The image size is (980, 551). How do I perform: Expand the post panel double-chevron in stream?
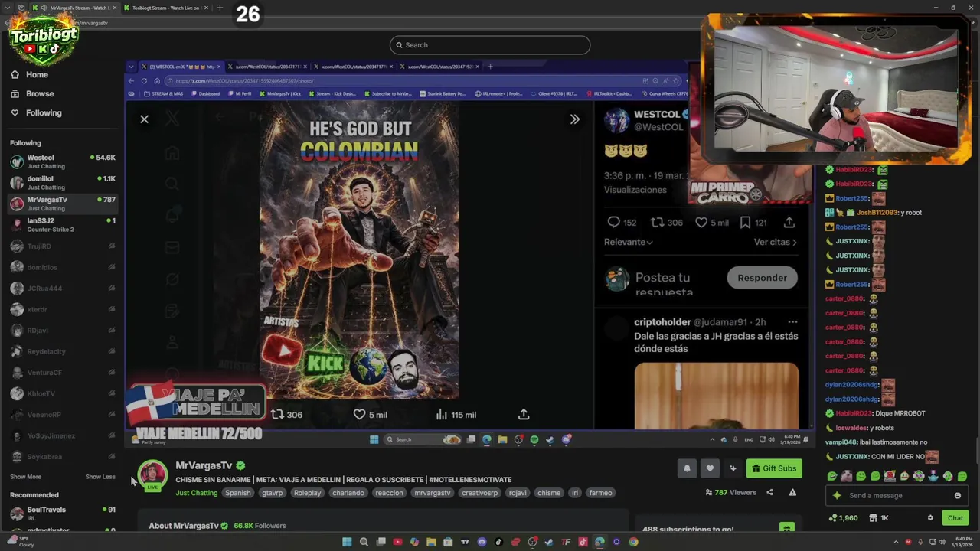click(575, 119)
